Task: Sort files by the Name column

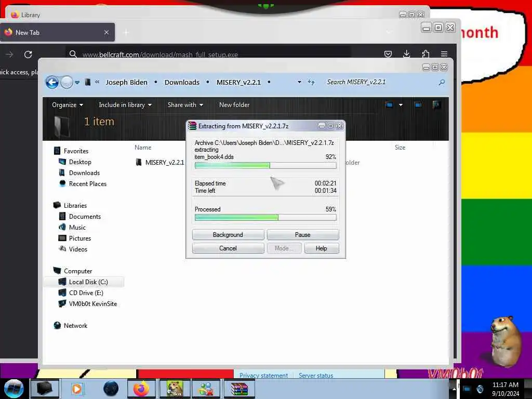Action: (143, 148)
